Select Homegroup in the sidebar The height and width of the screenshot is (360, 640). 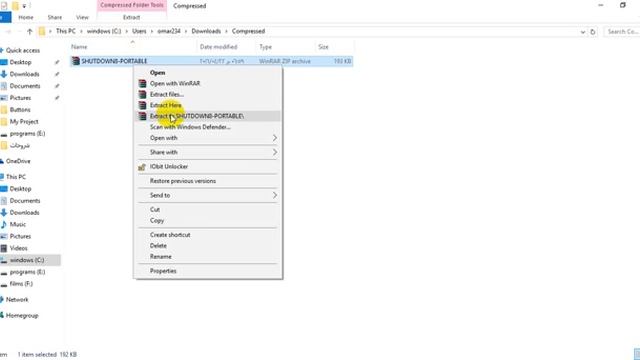click(22, 316)
